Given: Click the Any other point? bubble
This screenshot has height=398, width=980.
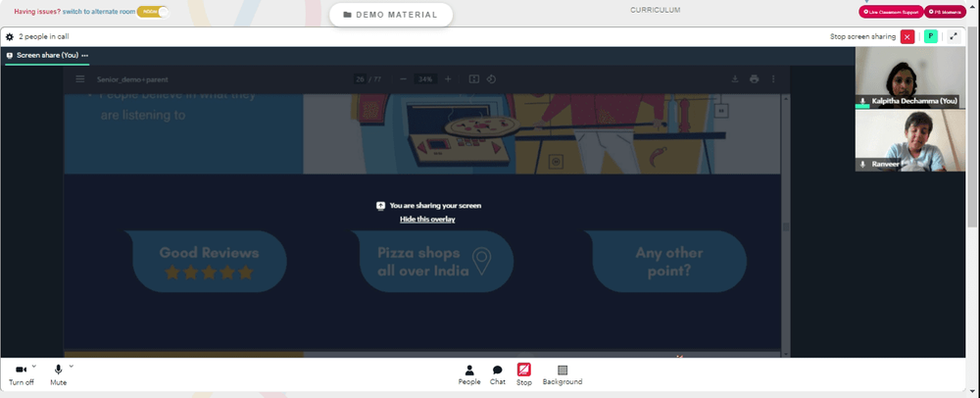Looking at the screenshot, I should (666, 261).
